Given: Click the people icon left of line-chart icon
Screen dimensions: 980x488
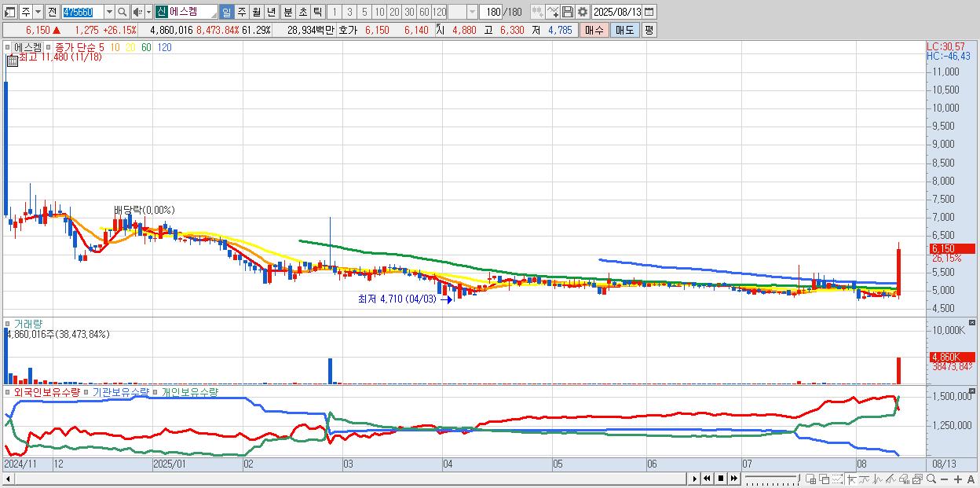Looking at the screenshot, I should click(x=537, y=12).
